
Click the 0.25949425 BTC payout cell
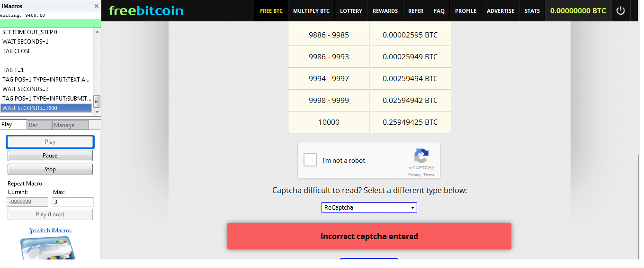[x=410, y=122]
